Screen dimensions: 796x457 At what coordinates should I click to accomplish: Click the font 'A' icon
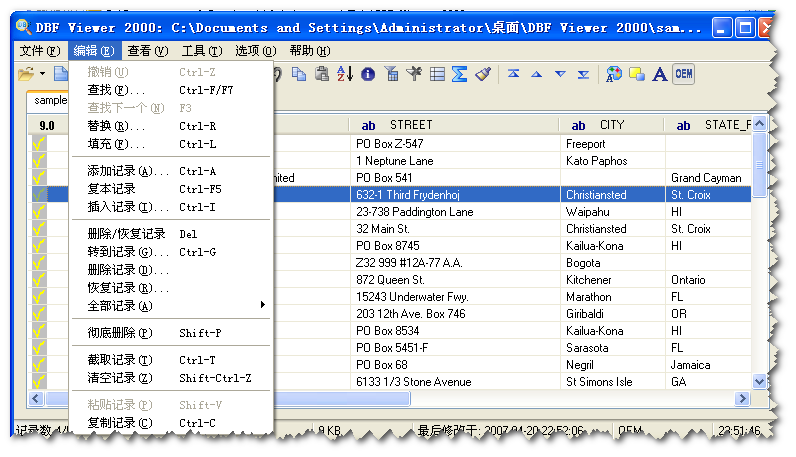coord(659,74)
